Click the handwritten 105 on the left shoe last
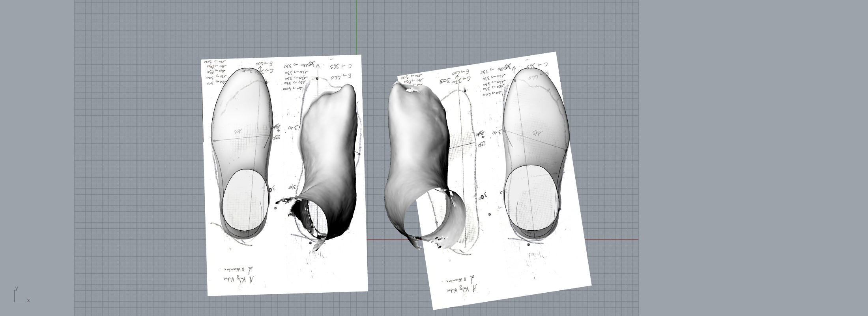The image size is (868, 316). click(x=239, y=132)
